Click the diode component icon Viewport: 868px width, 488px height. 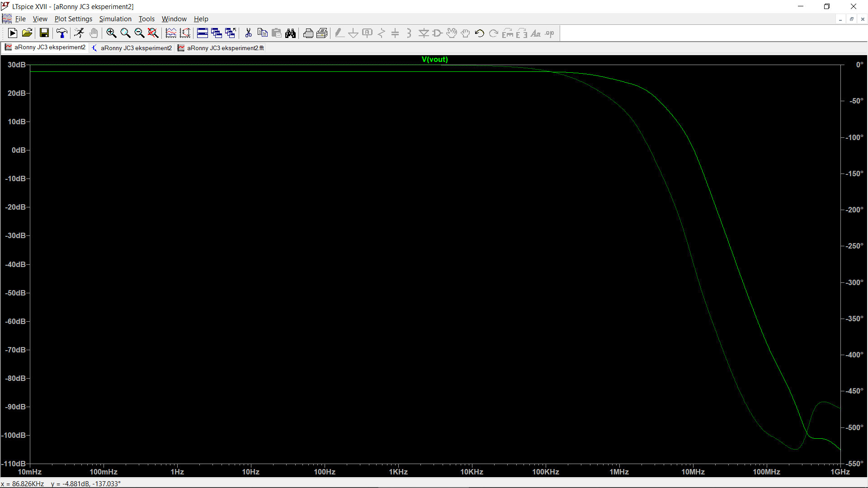click(x=424, y=33)
